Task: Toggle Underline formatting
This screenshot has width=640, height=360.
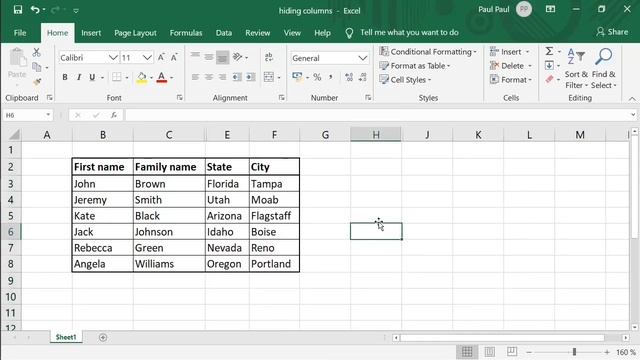Action: click(x=92, y=77)
